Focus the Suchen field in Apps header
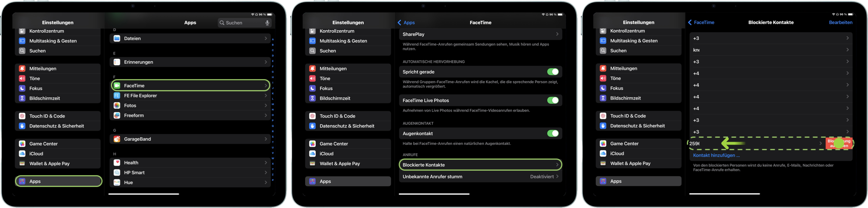 (x=242, y=23)
